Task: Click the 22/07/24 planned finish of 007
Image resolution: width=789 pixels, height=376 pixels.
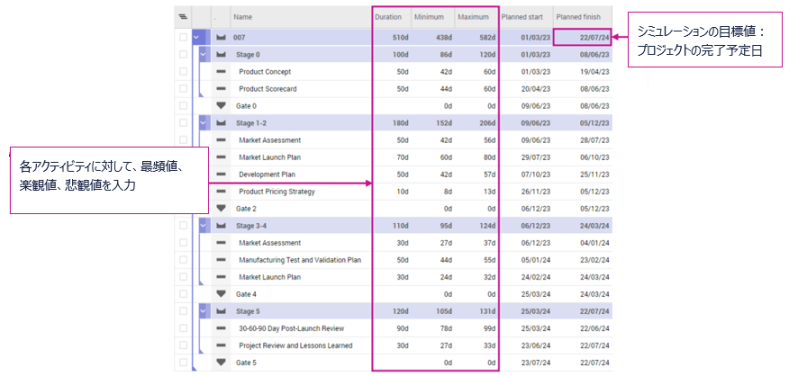Action: click(594, 37)
